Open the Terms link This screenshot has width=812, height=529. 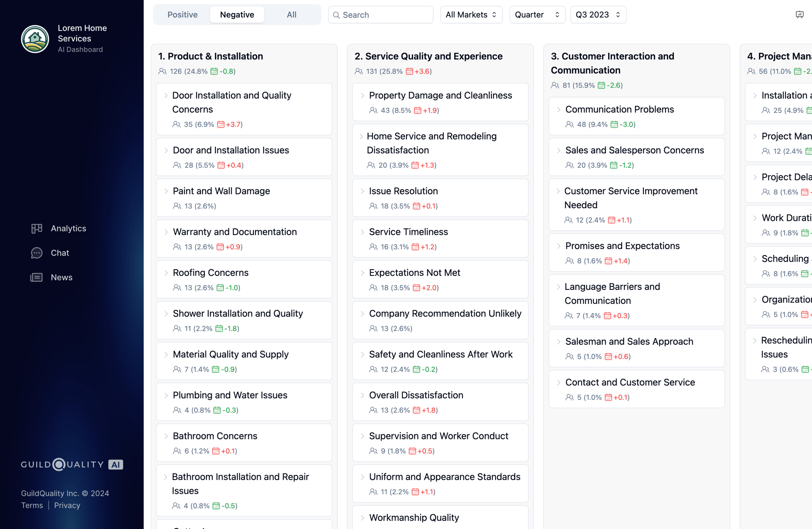pos(32,505)
